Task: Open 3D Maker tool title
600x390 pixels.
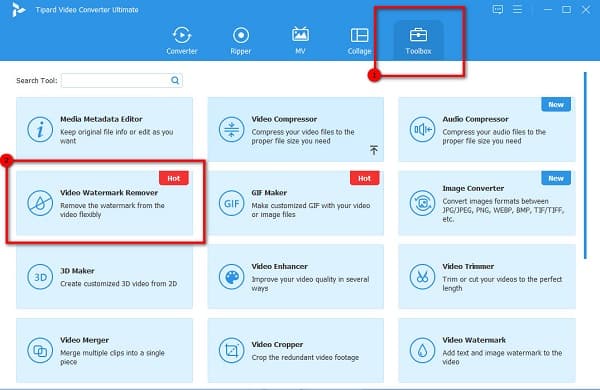Action: (77, 271)
